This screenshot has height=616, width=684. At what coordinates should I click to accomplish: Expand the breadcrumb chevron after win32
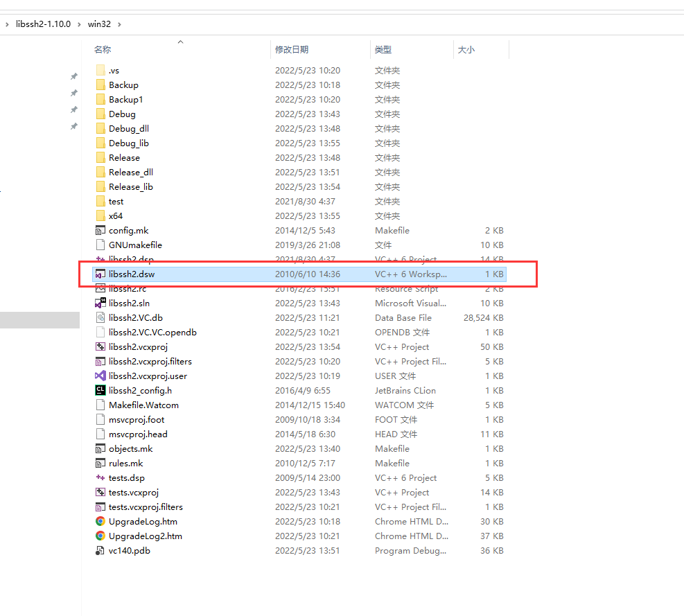click(119, 24)
